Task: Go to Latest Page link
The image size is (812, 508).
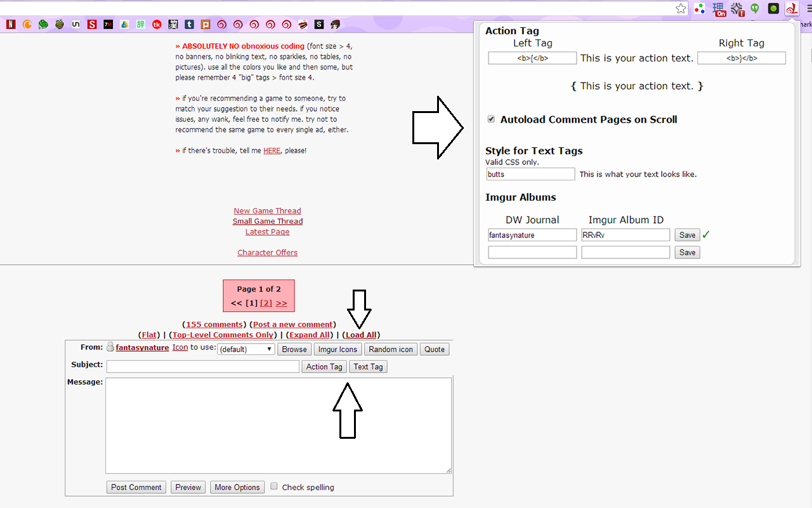Action: (267, 232)
